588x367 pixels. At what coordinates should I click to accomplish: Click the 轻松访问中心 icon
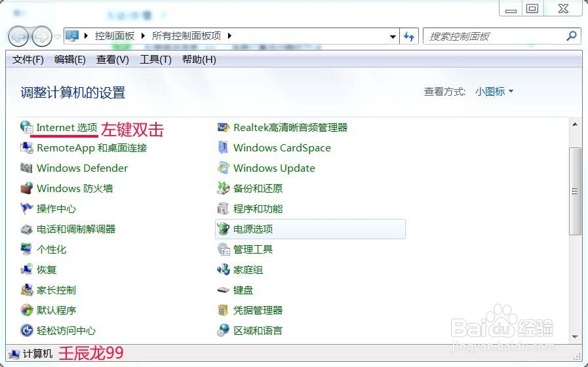point(27,330)
